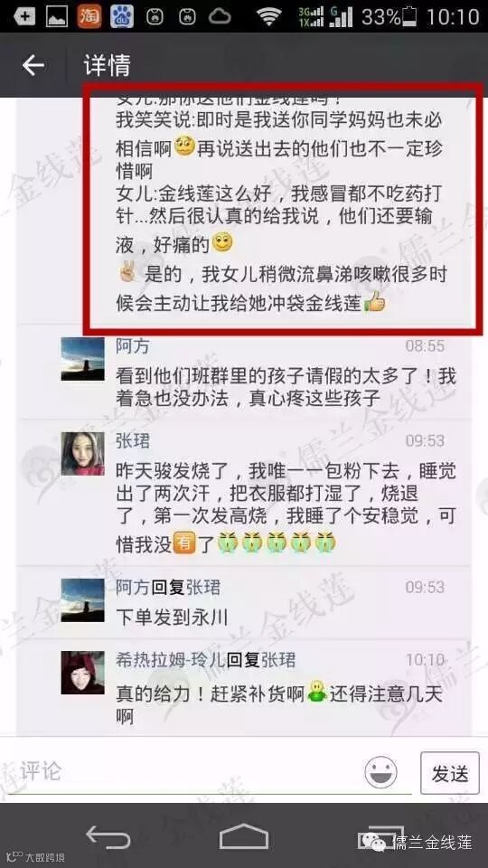Tap the gallery picture notification icon
The image size is (488, 868).
point(57,16)
